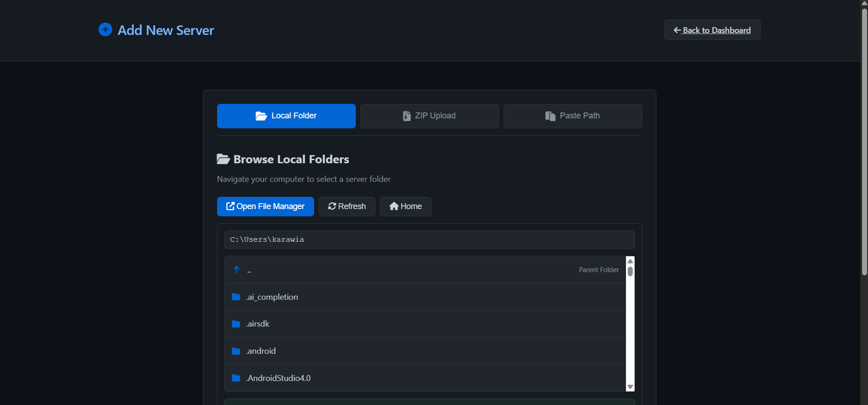Click the blue plus icon beside Add New Server
Image resolution: width=868 pixels, height=405 pixels.
pos(105,29)
